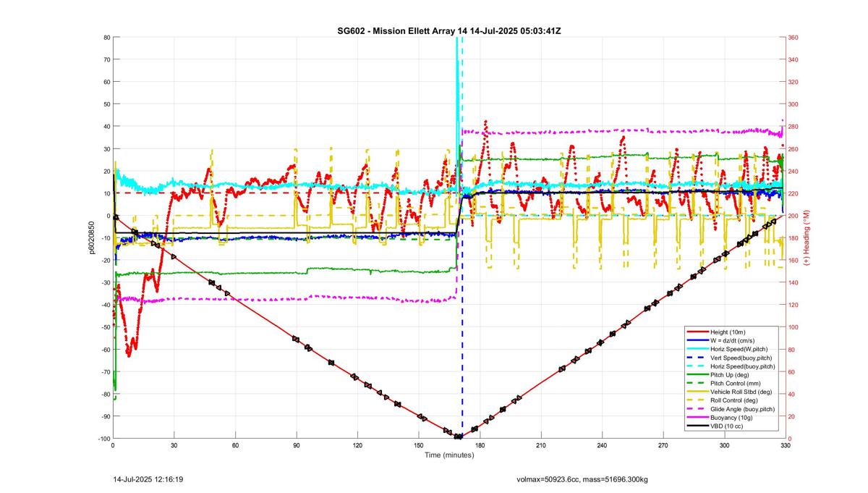The height and width of the screenshot is (493, 868).
Task: Click the left y-axis tick label '80'
Action: (x=106, y=38)
